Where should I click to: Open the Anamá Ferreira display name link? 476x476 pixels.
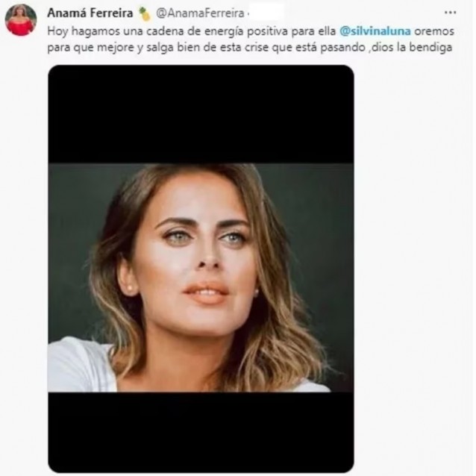[91, 13]
